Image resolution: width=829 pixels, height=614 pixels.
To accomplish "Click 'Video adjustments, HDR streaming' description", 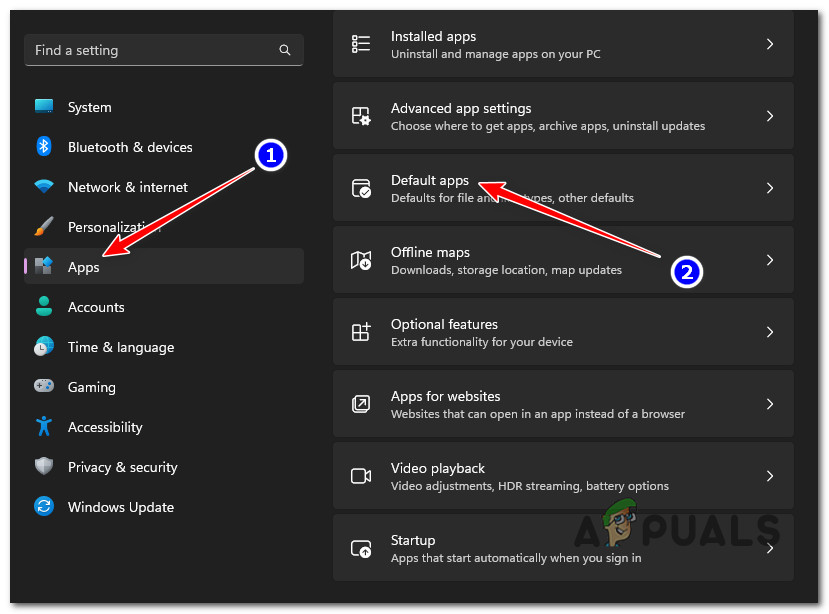I will [530, 485].
